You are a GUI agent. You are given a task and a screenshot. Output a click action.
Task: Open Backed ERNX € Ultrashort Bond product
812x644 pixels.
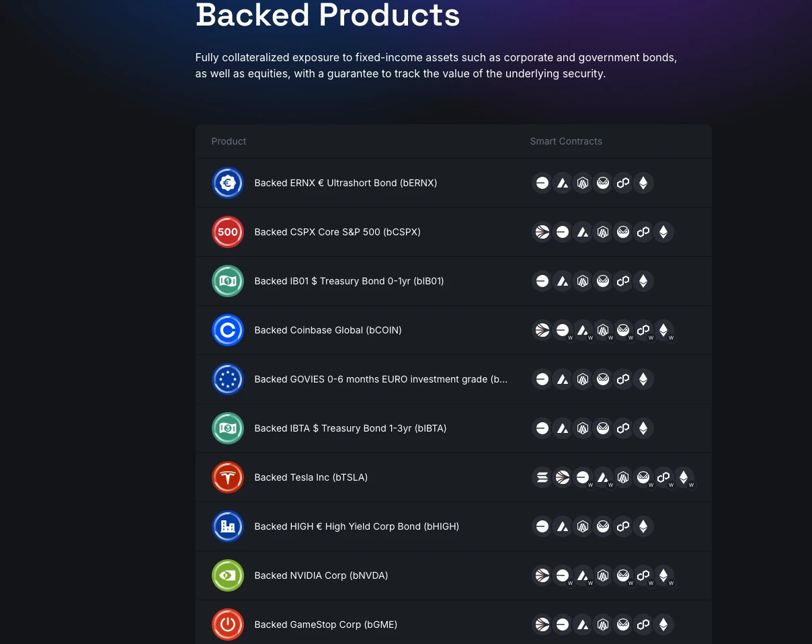(346, 183)
